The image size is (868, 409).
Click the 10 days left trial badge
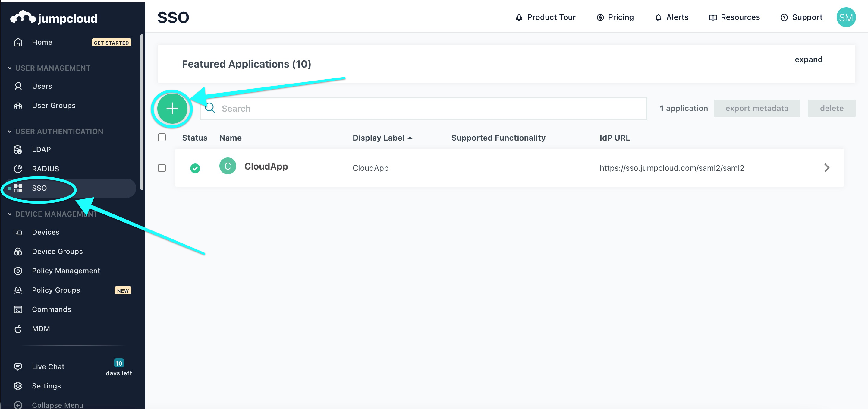click(119, 367)
